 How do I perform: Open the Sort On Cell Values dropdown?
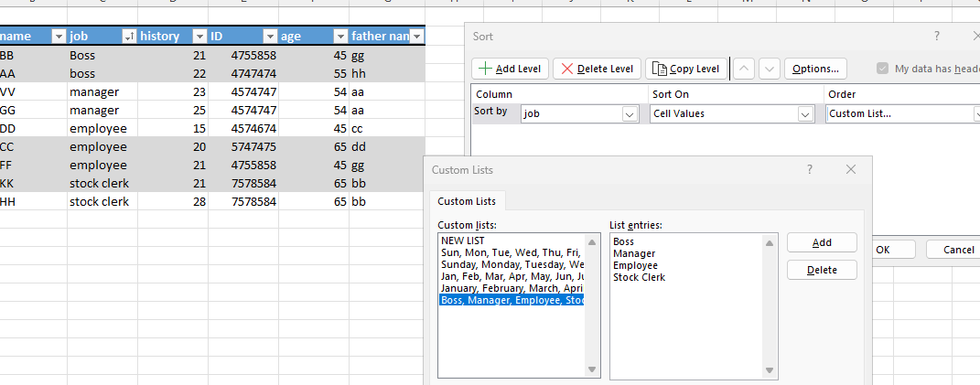805,114
